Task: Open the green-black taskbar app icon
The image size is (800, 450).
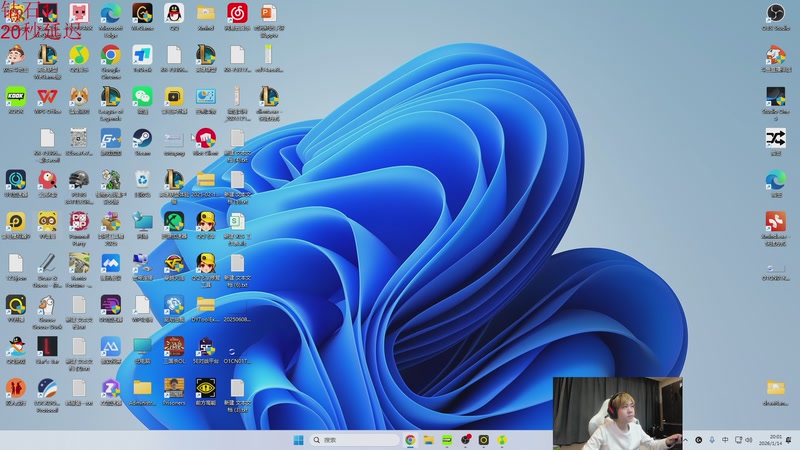Action: point(447,440)
